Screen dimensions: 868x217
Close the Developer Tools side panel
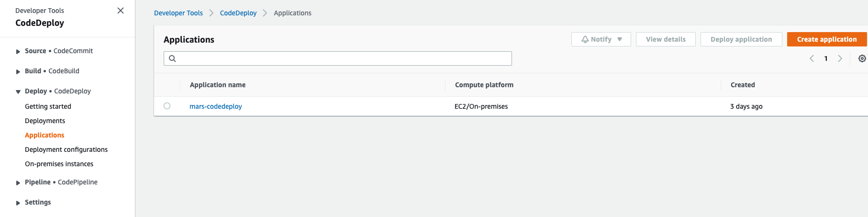121,11
